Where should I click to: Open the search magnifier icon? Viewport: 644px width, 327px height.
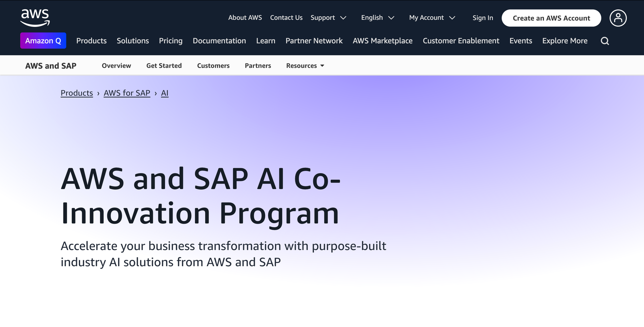[605, 41]
